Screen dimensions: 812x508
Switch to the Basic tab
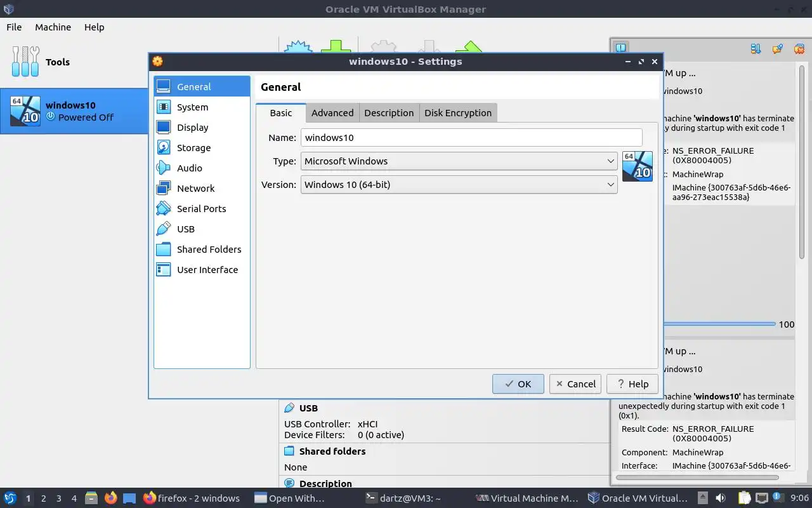(281, 113)
